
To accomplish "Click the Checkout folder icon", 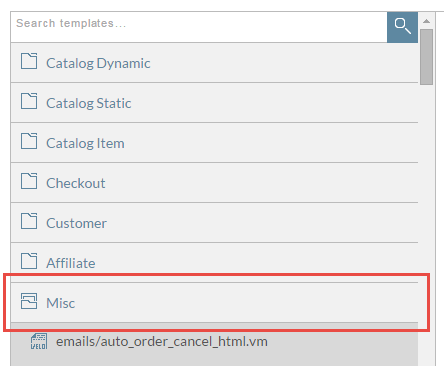I will point(29,181).
